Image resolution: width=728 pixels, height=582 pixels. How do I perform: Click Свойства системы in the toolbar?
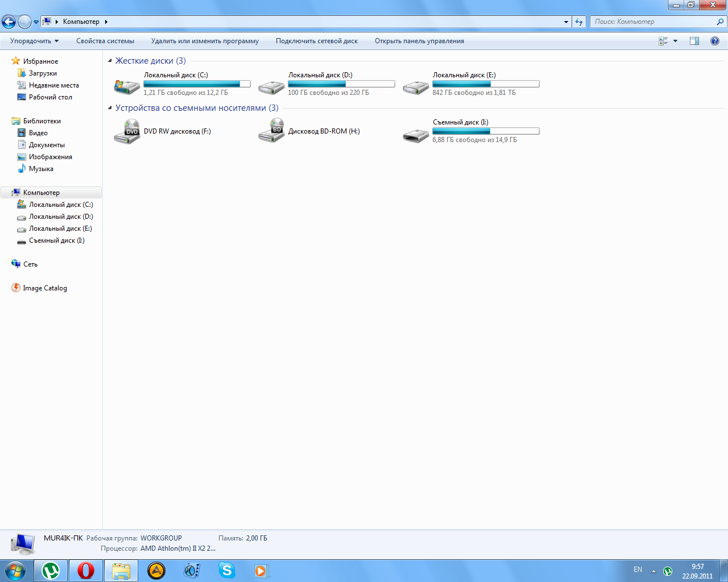(105, 41)
